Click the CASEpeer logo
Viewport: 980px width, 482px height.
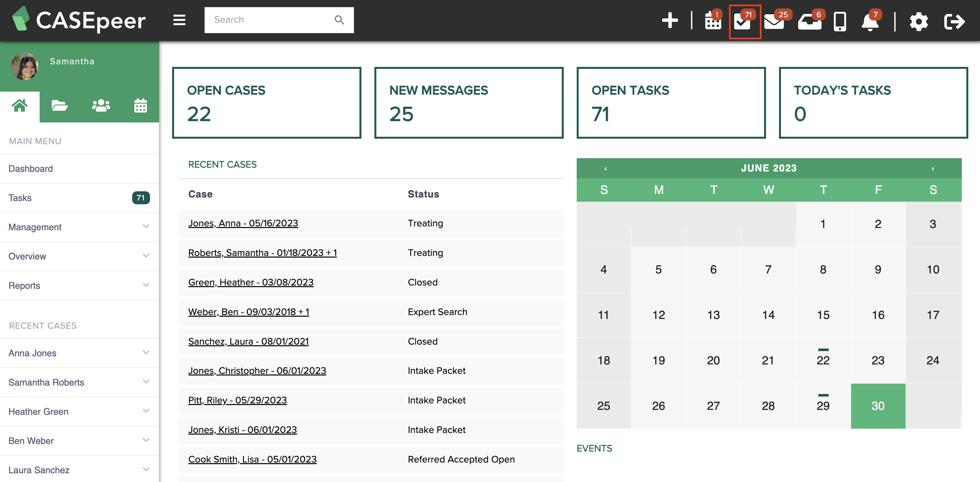coord(79,20)
